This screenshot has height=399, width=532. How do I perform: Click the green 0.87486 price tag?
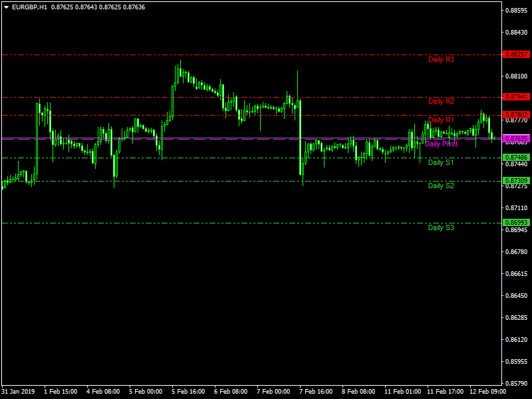[x=516, y=158]
